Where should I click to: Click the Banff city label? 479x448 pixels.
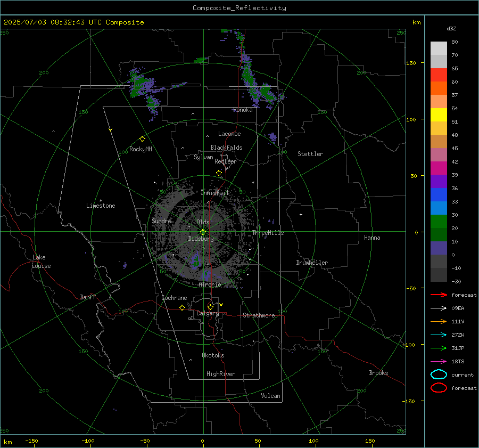pyautogui.click(x=88, y=297)
